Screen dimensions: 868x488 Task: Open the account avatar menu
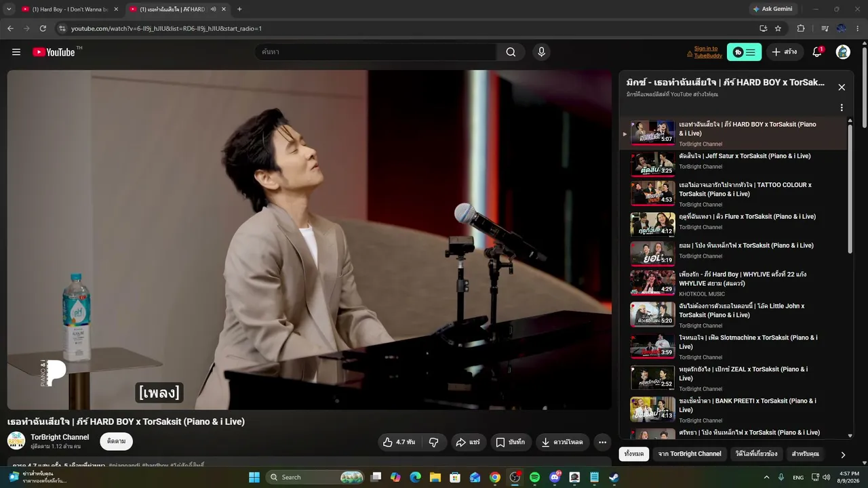click(x=843, y=52)
